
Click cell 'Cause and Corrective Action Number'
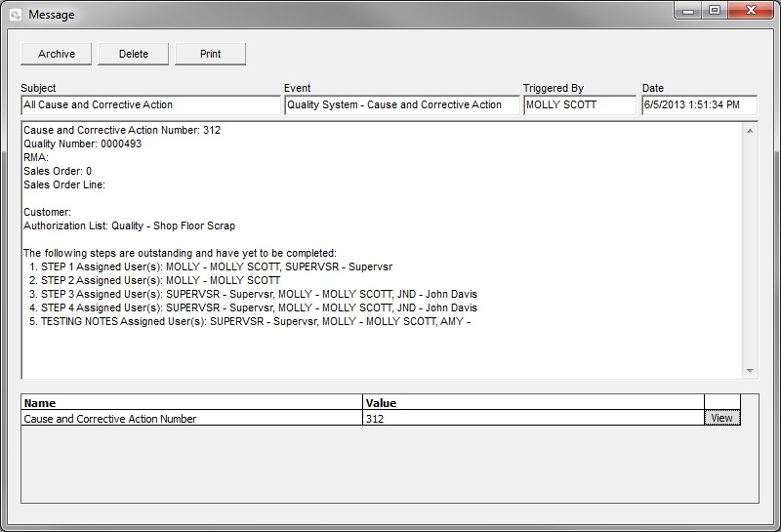(191, 418)
